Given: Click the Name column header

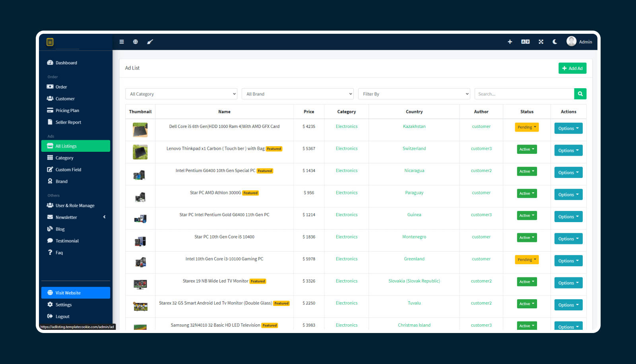Looking at the screenshot, I should coord(224,112).
